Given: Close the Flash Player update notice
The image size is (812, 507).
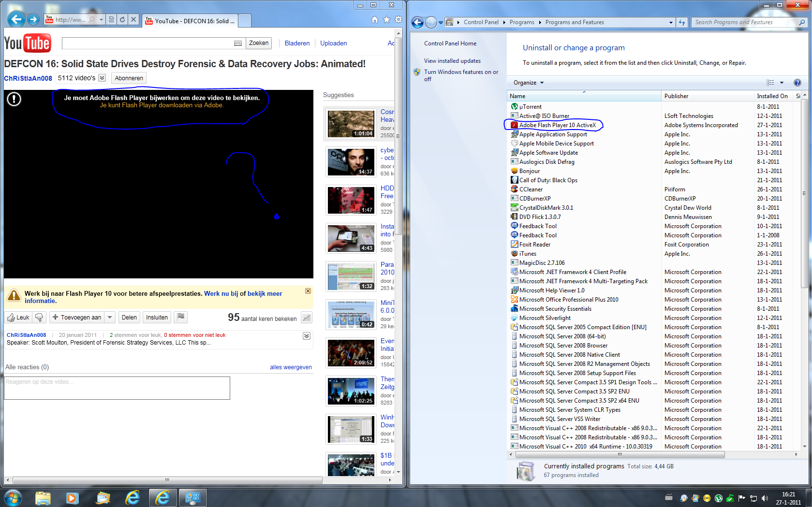Looking at the screenshot, I should coord(308,291).
